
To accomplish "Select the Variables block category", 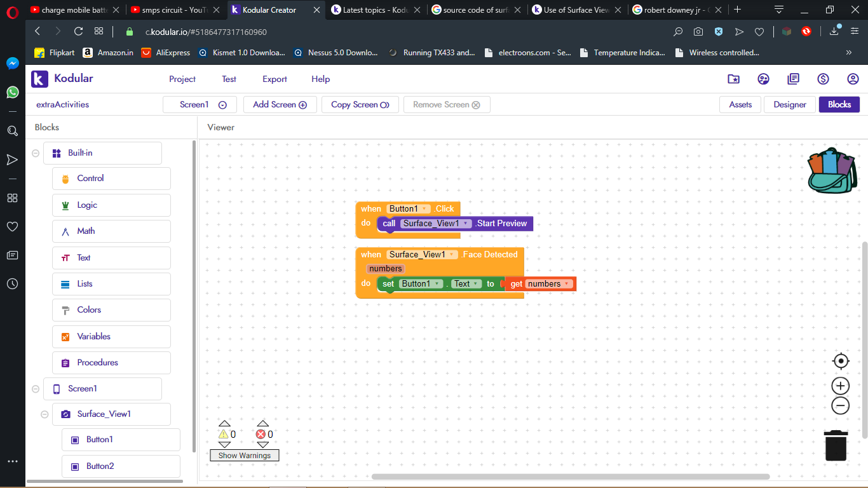I will click(111, 337).
